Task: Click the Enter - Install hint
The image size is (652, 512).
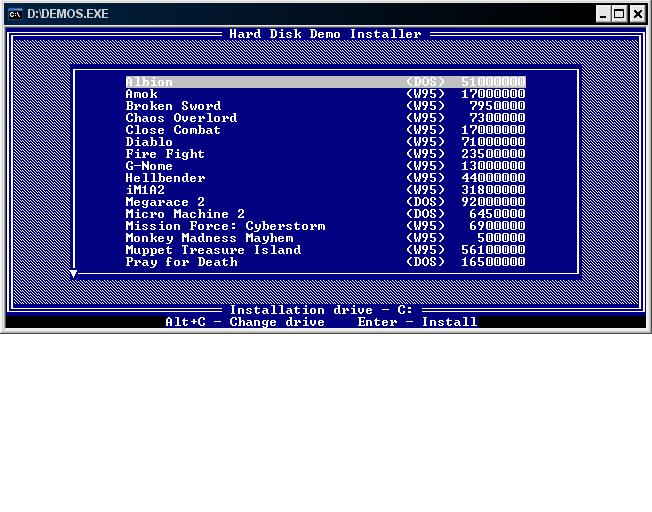Action: [417, 322]
